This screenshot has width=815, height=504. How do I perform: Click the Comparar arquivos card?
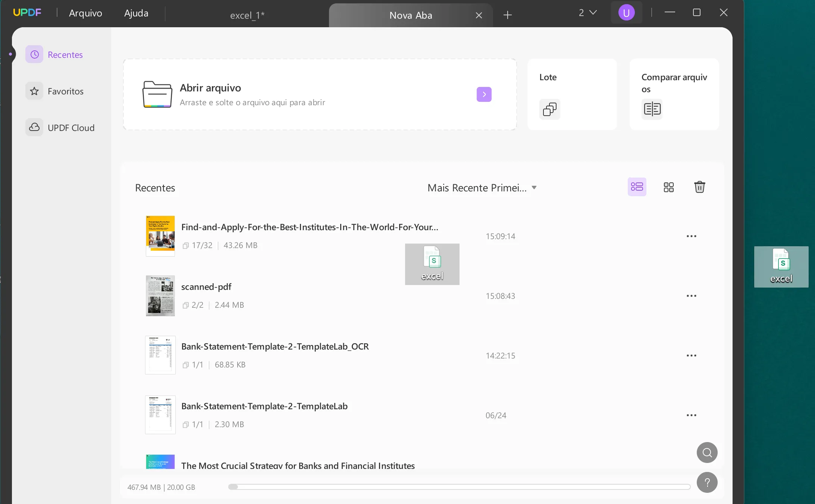coord(674,94)
